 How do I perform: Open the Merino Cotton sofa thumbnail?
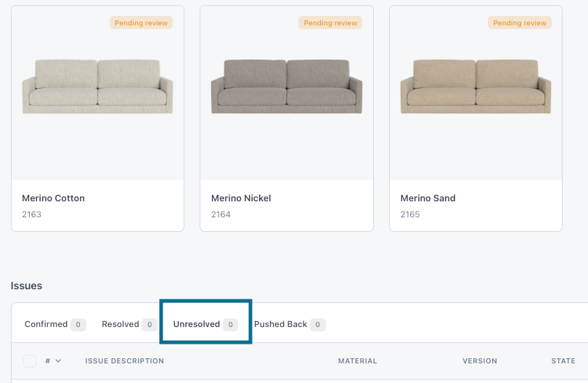click(x=97, y=86)
